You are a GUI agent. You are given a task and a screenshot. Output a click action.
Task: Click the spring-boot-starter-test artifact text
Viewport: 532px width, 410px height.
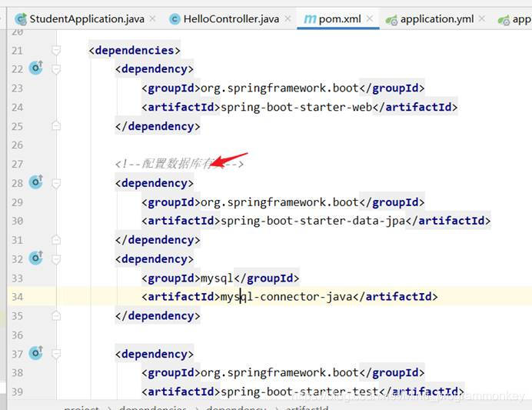(x=300, y=392)
